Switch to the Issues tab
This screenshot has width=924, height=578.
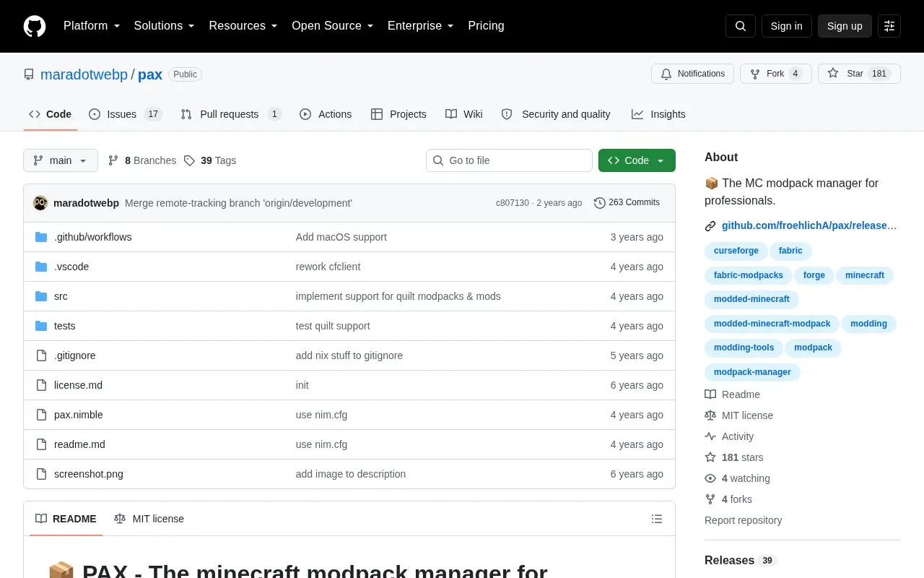click(126, 114)
